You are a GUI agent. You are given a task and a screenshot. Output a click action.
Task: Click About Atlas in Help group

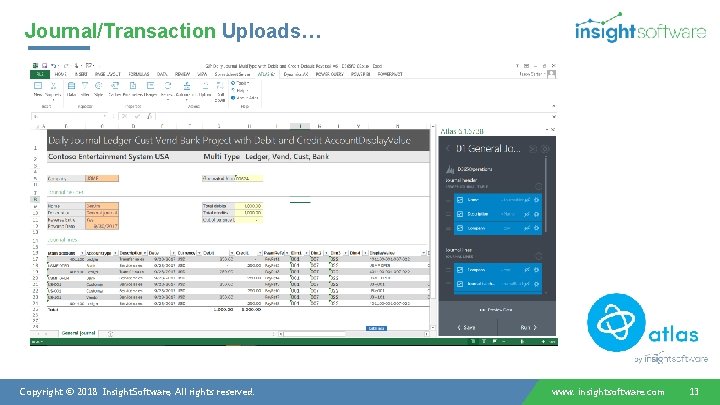(245, 98)
